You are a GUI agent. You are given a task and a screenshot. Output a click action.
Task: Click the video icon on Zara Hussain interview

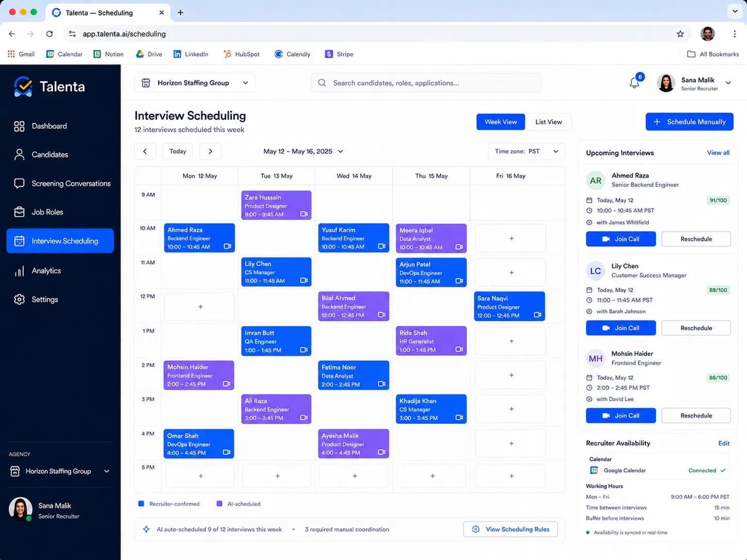[304, 214]
